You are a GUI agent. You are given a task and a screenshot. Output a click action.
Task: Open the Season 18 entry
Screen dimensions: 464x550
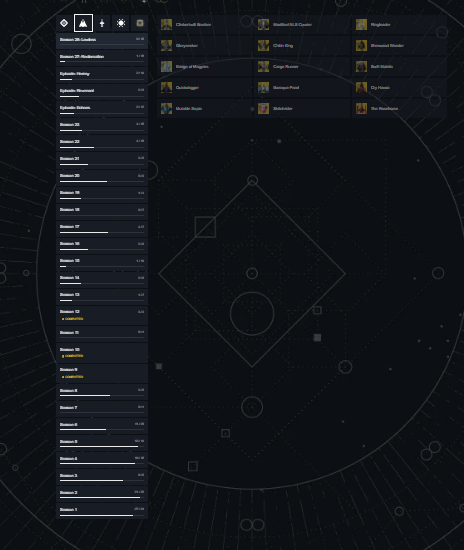click(102, 211)
